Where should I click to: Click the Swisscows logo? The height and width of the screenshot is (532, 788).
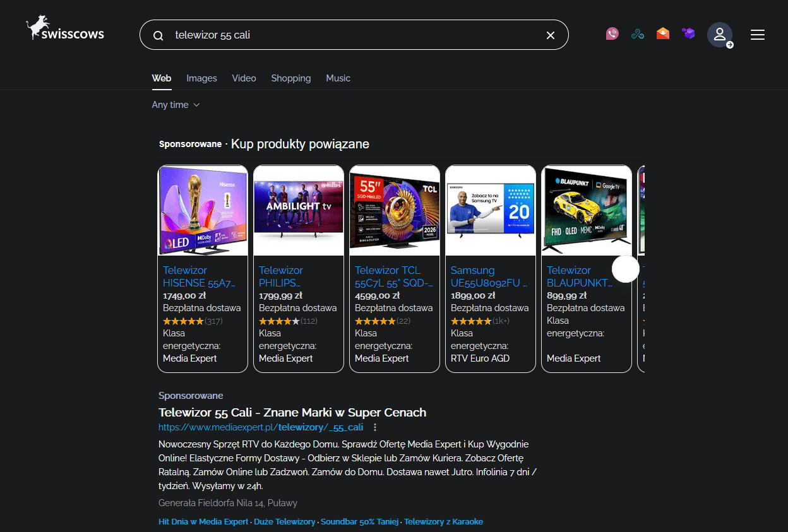pyautogui.click(x=65, y=29)
